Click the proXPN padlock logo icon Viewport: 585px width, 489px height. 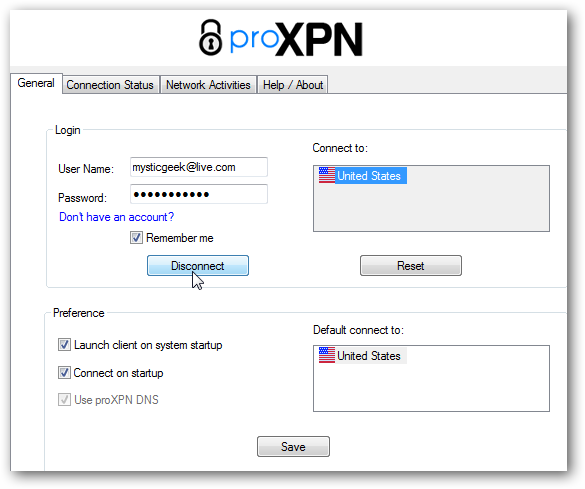pyautogui.click(x=210, y=37)
